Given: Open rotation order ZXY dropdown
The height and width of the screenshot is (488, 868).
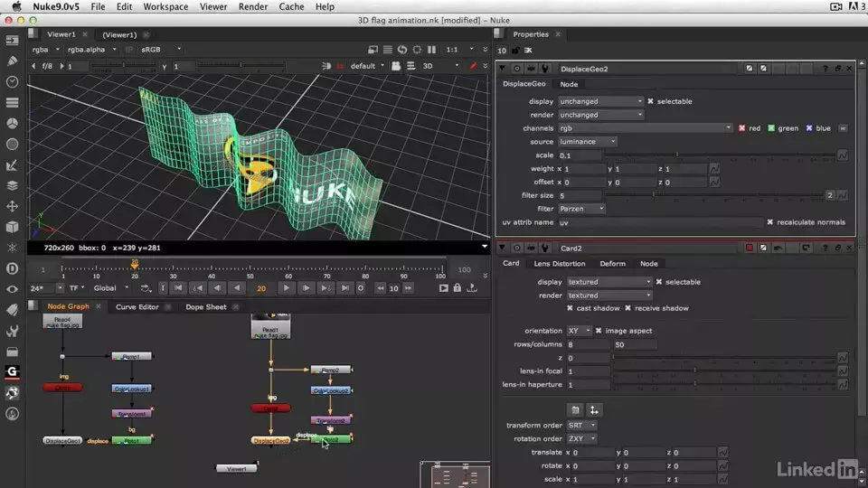Looking at the screenshot, I should pos(581,439).
